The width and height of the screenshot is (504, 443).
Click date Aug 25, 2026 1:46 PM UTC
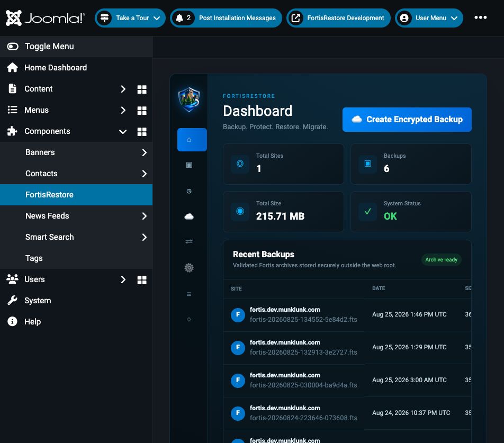pyautogui.click(x=409, y=314)
